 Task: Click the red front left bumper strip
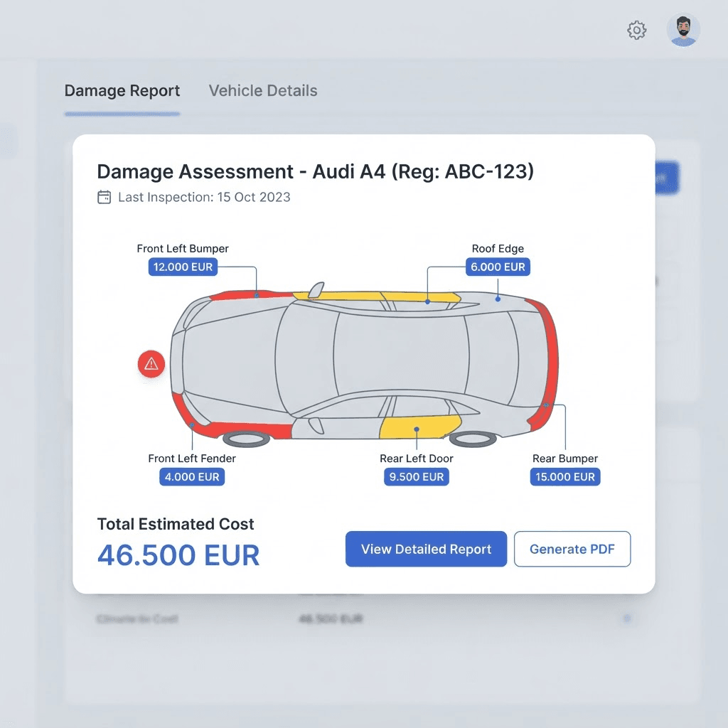click(251, 294)
